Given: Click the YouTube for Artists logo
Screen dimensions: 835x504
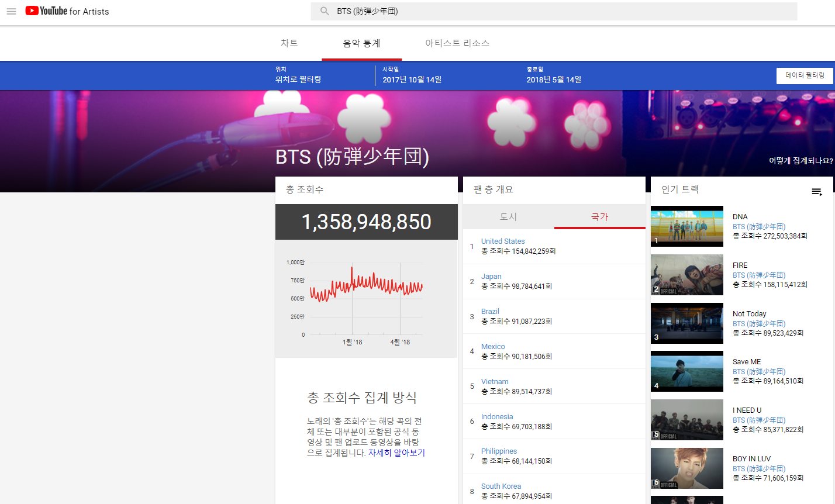Looking at the screenshot, I should point(67,11).
